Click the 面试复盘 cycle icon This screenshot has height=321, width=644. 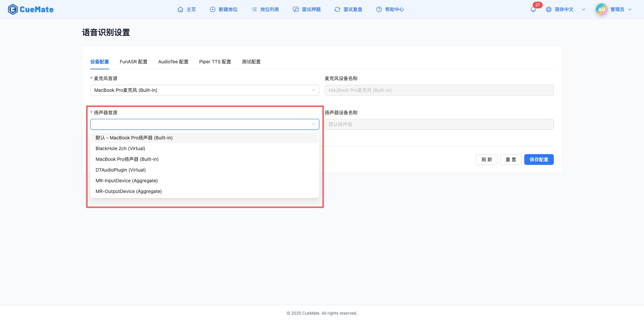click(337, 9)
